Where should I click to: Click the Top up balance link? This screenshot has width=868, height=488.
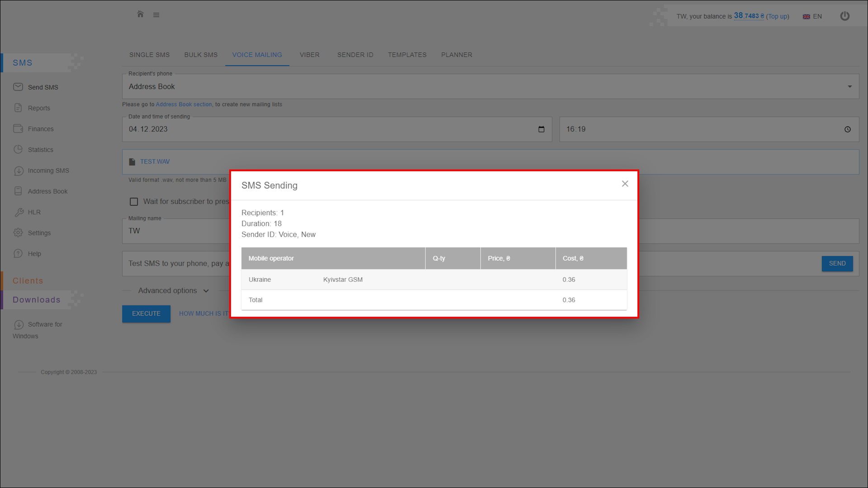[777, 16]
